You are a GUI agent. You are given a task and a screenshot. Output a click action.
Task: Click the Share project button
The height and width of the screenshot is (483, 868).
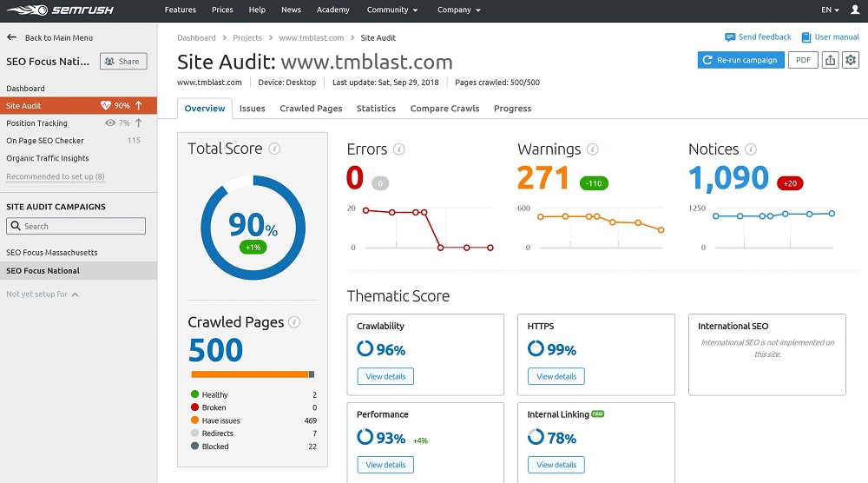point(123,62)
